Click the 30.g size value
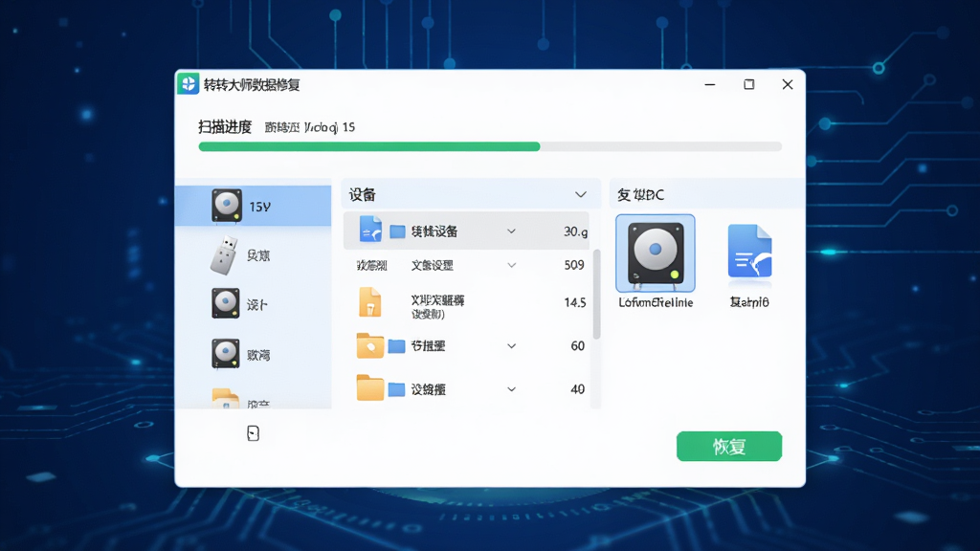Viewport: 980px width, 551px height. tap(575, 231)
